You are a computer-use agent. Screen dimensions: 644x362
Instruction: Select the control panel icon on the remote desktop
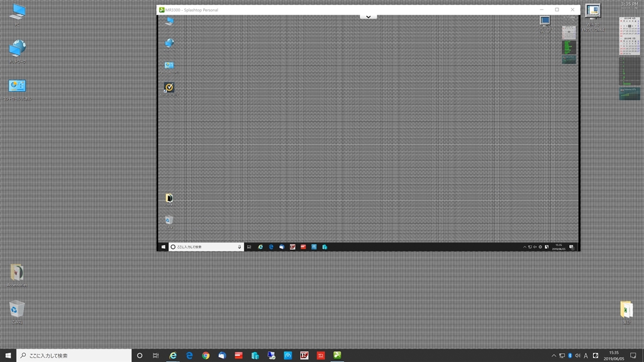[x=169, y=66]
